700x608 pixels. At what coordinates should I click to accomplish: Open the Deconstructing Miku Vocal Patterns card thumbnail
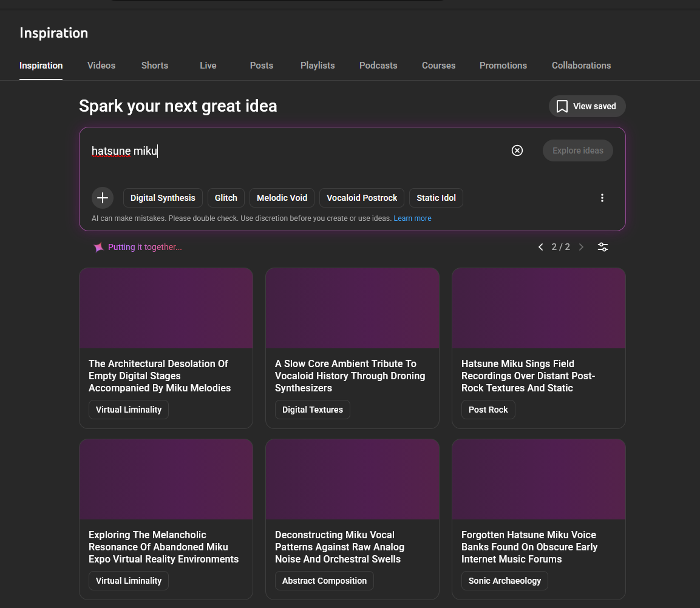(352, 479)
